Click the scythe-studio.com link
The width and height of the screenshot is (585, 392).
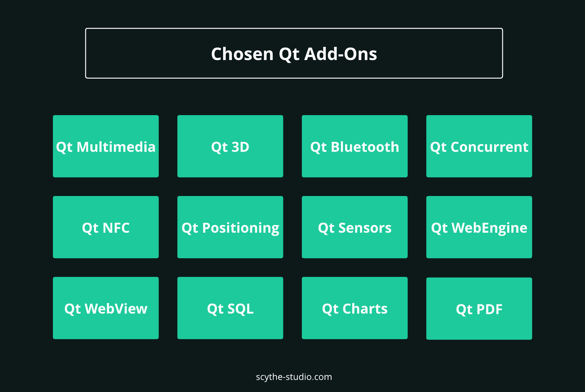[294, 377]
